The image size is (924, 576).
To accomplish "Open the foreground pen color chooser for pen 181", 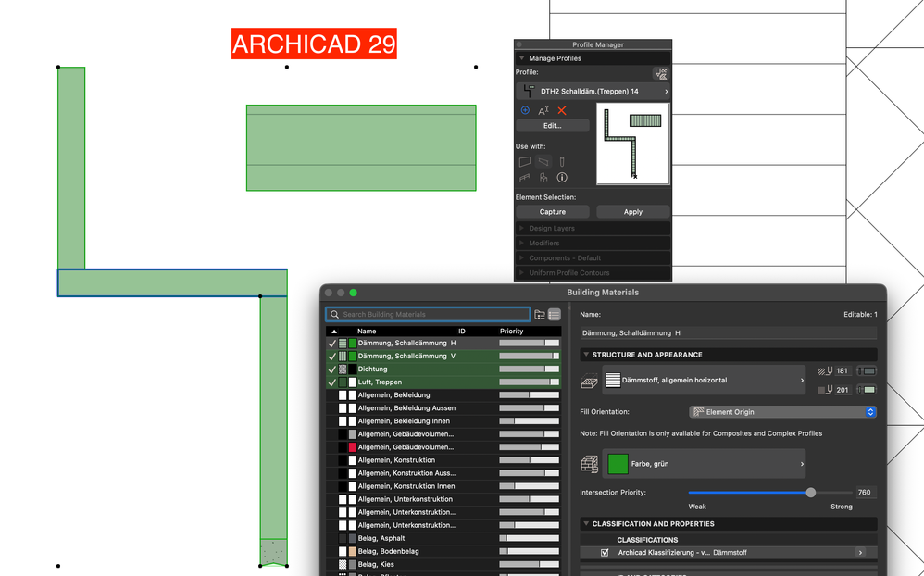I will click(x=867, y=370).
